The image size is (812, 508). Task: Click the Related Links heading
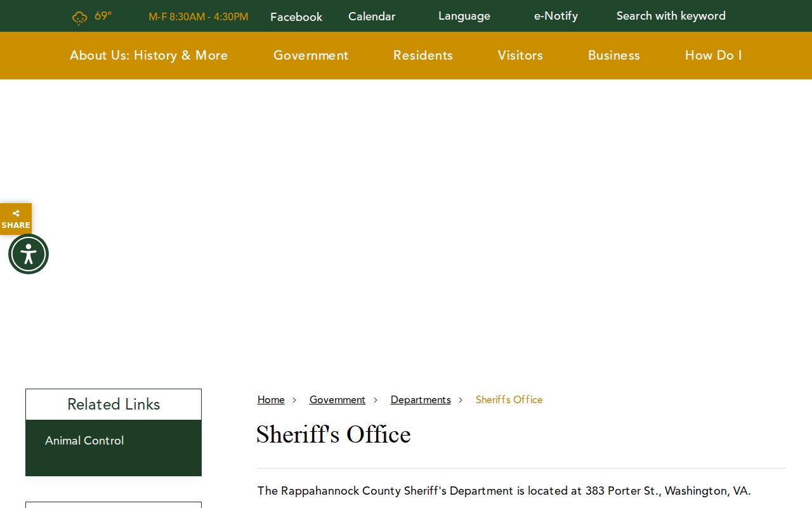[x=114, y=404]
